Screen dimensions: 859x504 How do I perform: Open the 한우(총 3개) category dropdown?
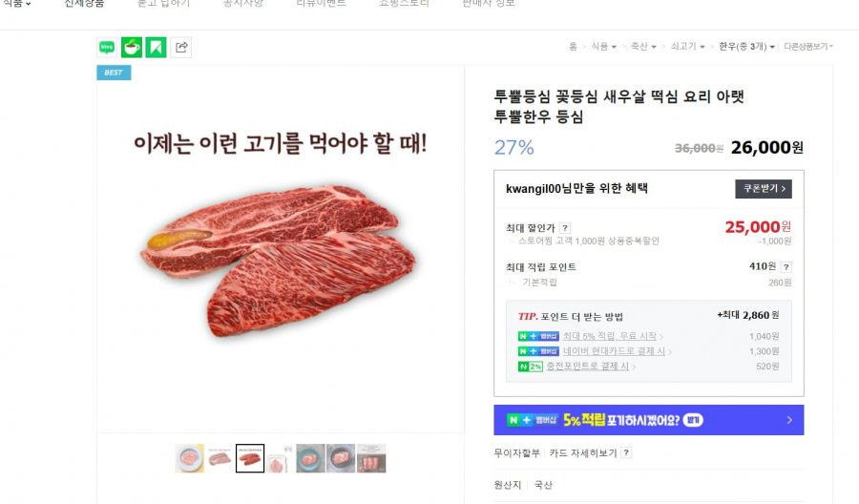coord(746,47)
